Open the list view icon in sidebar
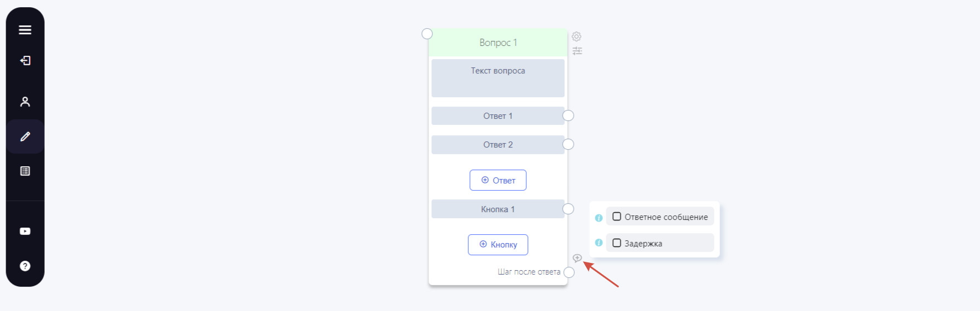Viewport: 980px width, 311px height. [25, 171]
